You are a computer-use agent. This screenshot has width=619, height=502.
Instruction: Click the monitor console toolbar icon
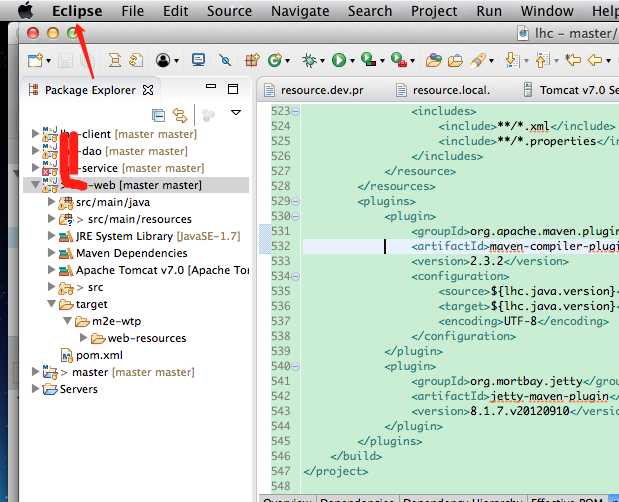click(x=198, y=60)
